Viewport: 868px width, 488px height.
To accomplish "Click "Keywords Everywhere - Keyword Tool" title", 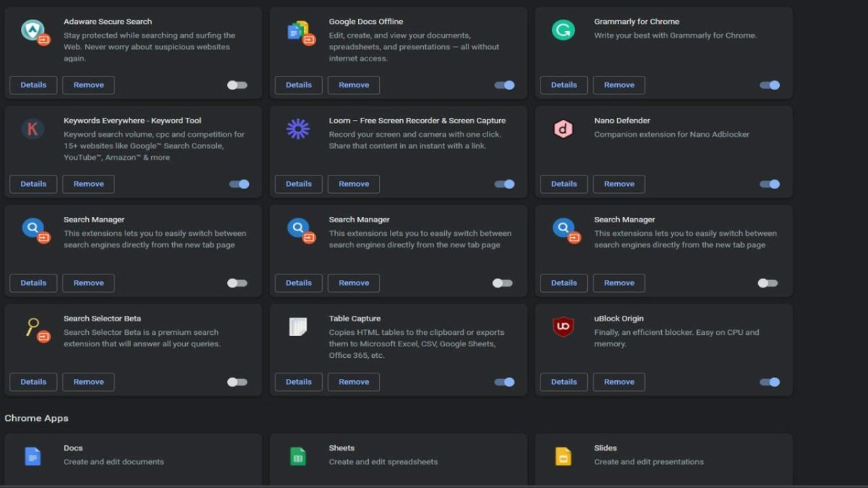I will click(x=132, y=121).
